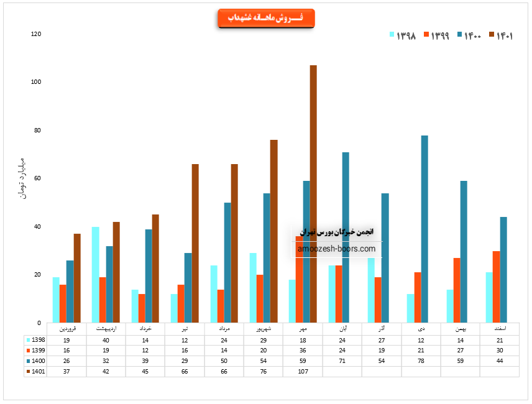This screenshot has height=404, width=532.
Task: Click the 1398 row label in data table
Action: [x=37, y=340]
